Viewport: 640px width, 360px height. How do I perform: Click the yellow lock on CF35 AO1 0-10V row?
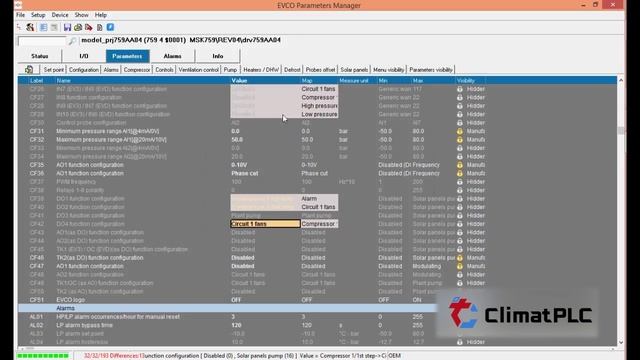460,165
